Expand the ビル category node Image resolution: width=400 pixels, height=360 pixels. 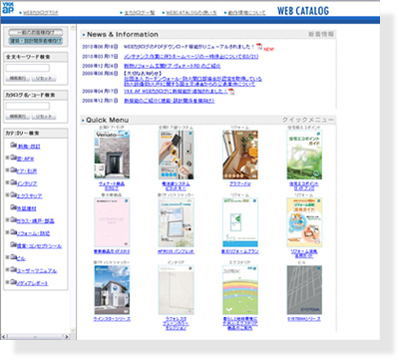[x=7, y=257]
